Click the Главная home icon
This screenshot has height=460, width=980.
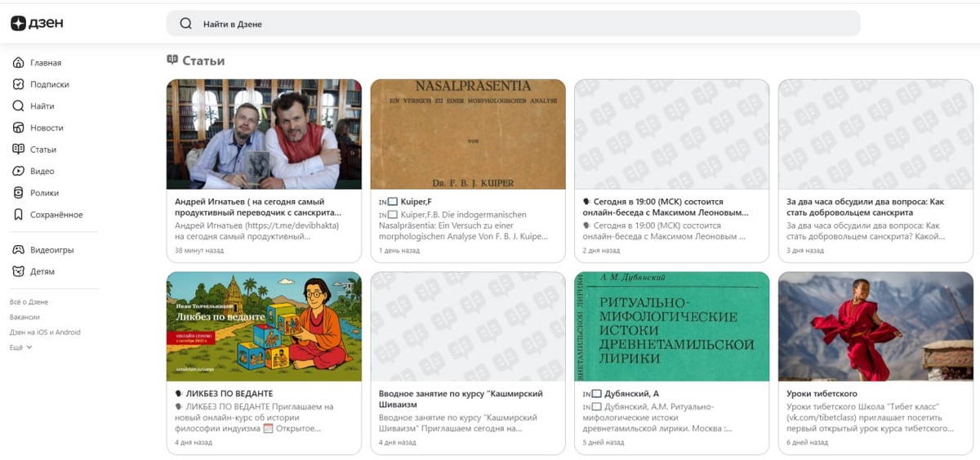tap(18, 63)
